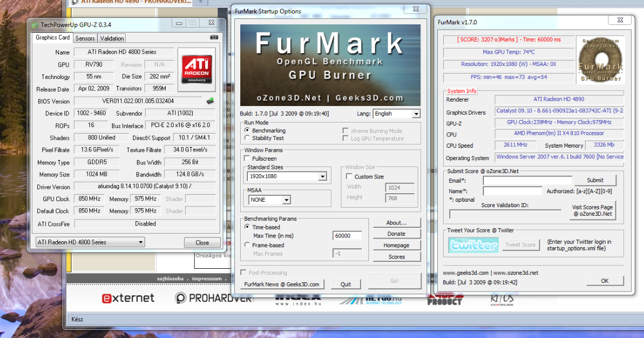Viewport: 644px width, 338px height.
Task: Click the Width field showing 1024
Action: tap(399, 188)
